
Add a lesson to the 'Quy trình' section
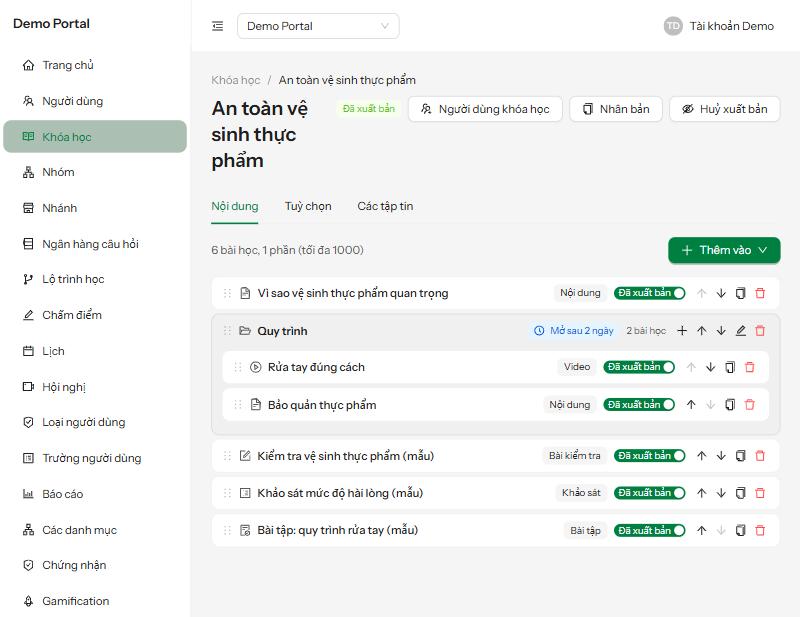682,331
